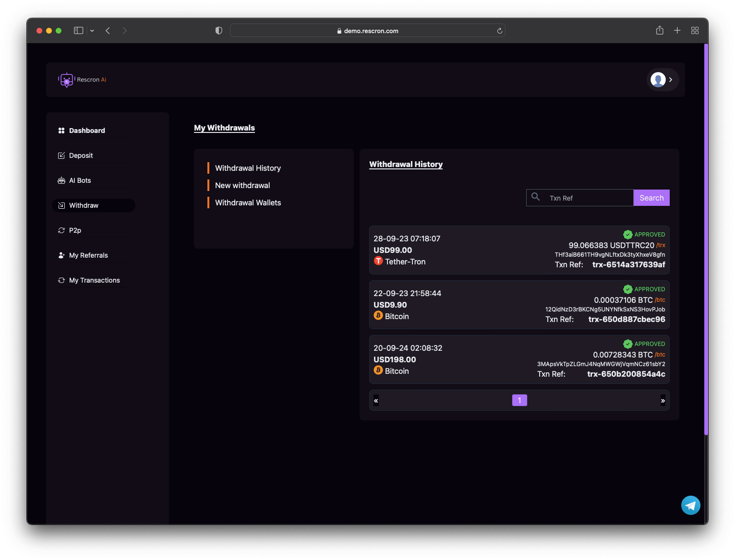Go to next page with » arrow
This screenshot has width=735, height=560.
coord(663,401)
